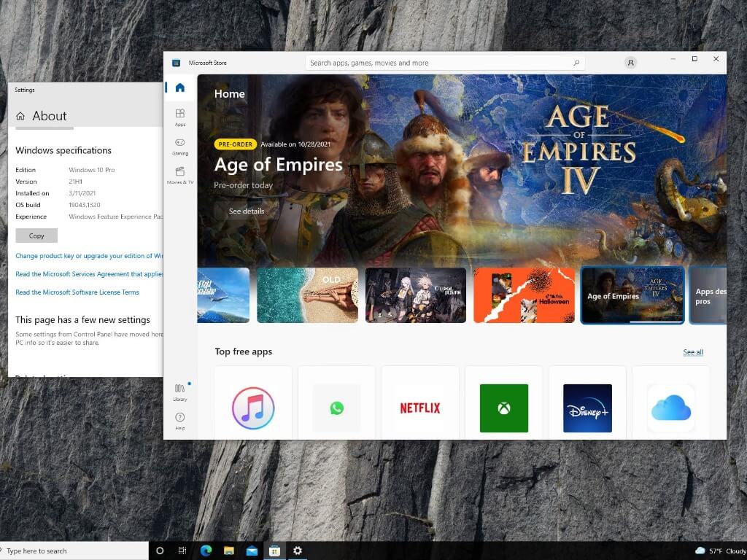Screen dimensions: 747x560
Task: Open Movies & TV section
Action: tap(180, 174)
